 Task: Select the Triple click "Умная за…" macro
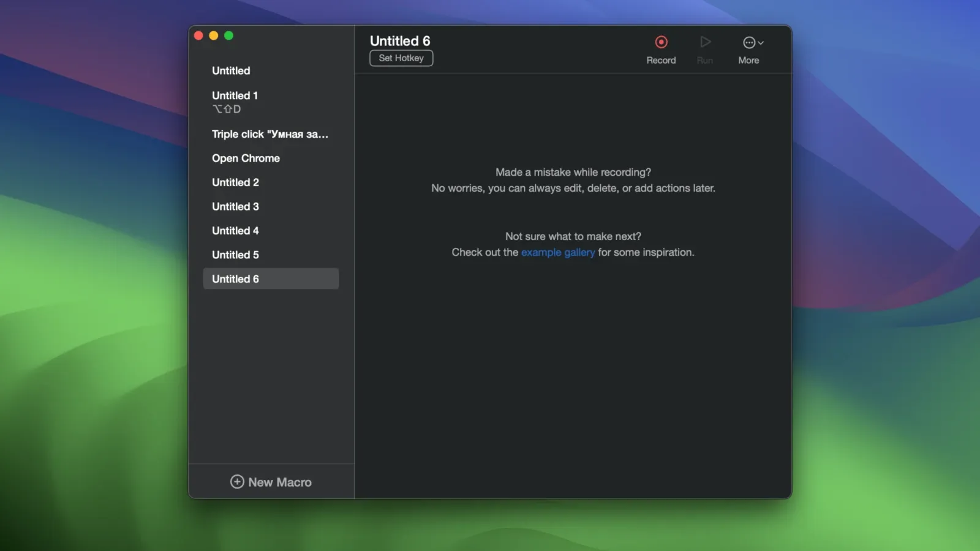tap(269, 134)
